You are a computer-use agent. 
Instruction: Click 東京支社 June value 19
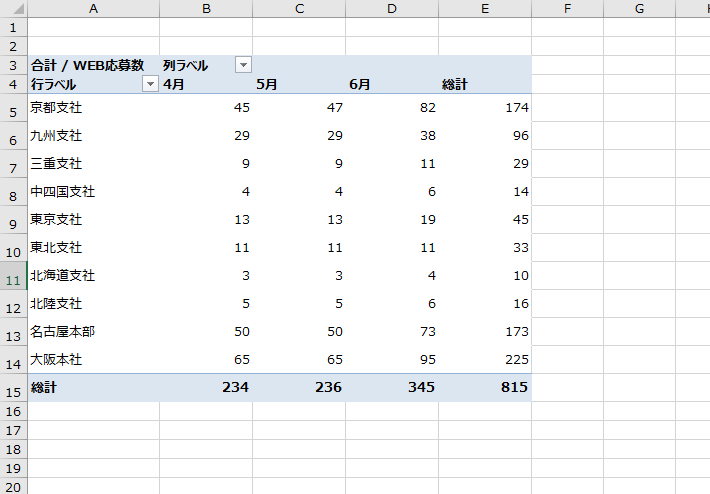[x=392, y=220]
